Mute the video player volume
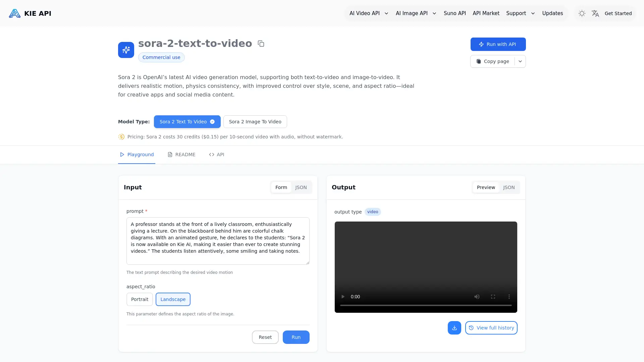The image size is (644, 362). (477, 297)
